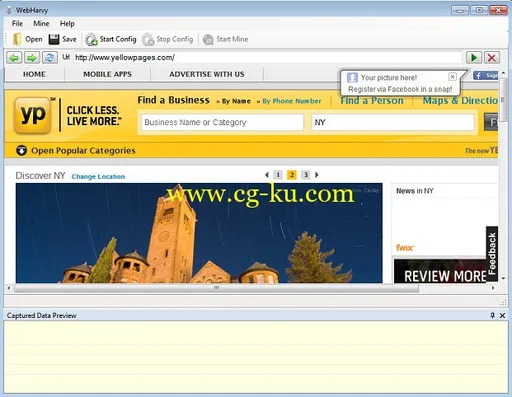Close the Facebook register popup
The height and width of the screenshot is (397, 512).
point(452,77)
